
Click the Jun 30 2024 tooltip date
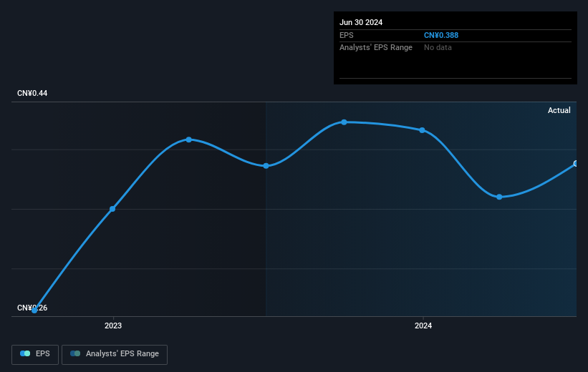pos(361,22)
